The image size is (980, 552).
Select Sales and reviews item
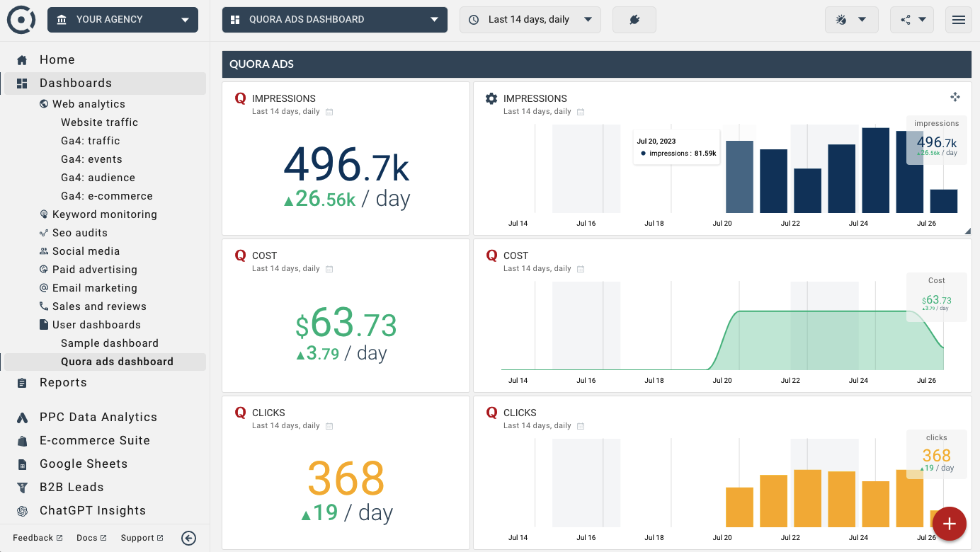[x=99, y=306]
